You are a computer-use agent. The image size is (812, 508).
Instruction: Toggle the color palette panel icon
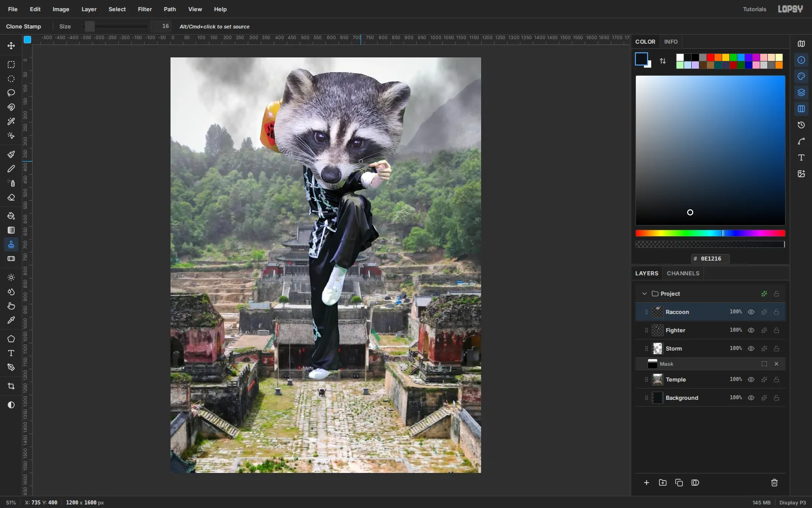(x=801, y=76)
